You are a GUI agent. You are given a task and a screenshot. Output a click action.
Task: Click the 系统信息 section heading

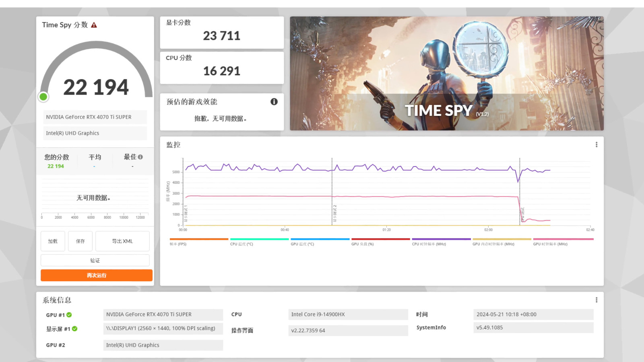tap(57, 300)
